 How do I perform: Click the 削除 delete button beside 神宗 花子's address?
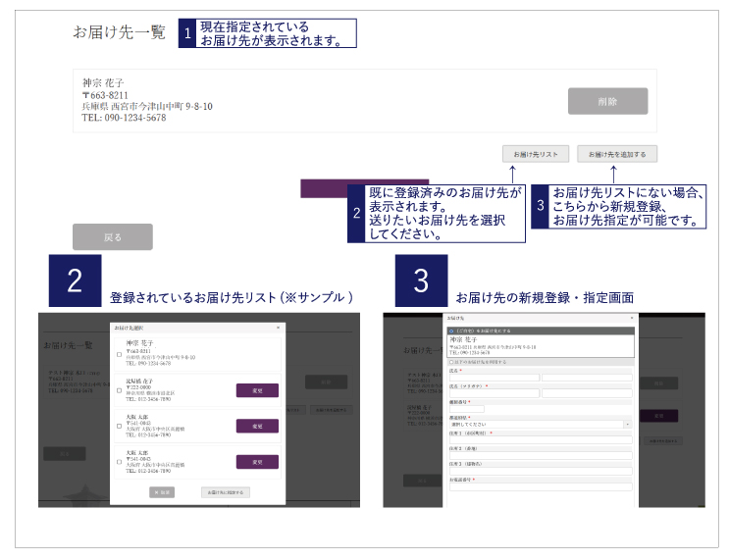pyautogui.click(x=607, y=101)
